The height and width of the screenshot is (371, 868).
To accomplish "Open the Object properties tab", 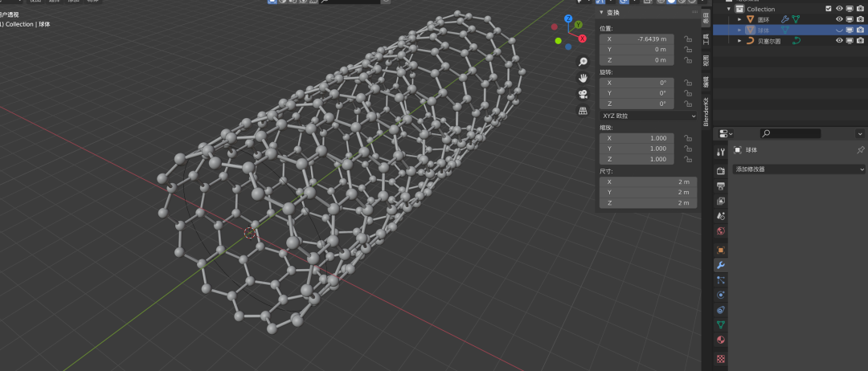I will point(720,250).
